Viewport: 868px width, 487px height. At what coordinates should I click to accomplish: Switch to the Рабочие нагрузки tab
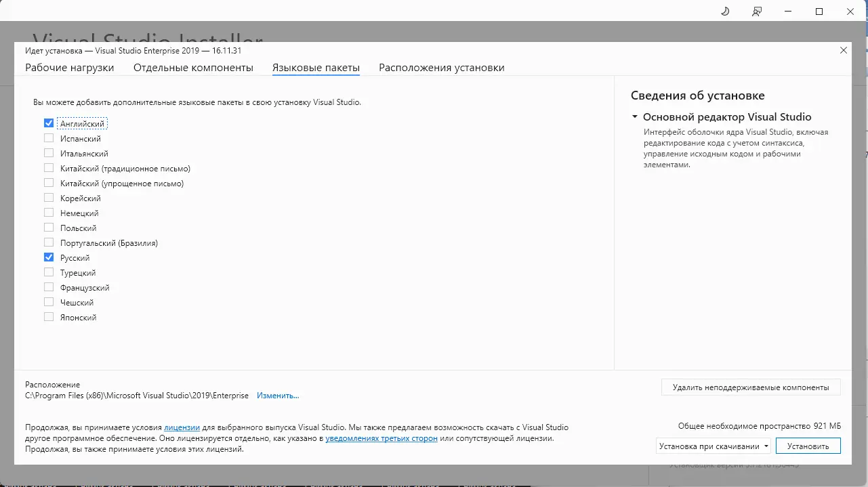pyautogui.click(x=69, y=67)
